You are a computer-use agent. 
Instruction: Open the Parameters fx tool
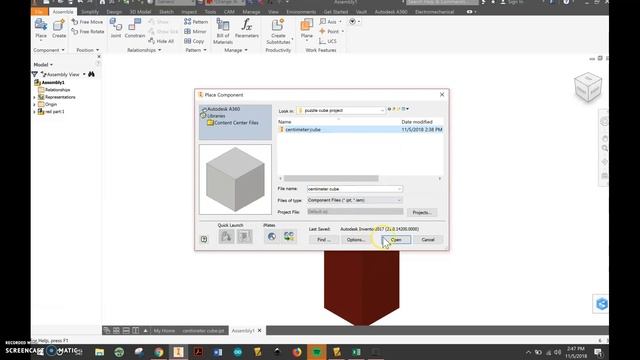(x=247, y=29)
